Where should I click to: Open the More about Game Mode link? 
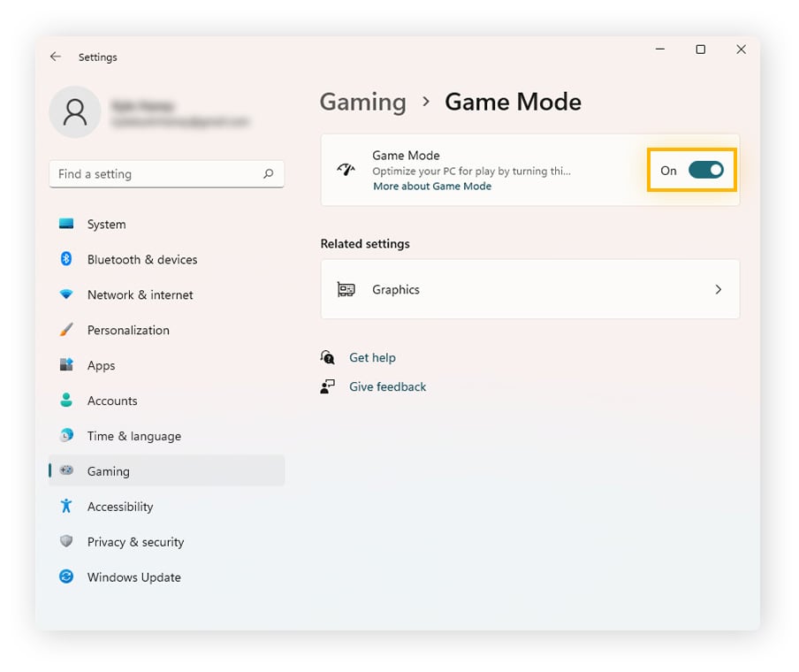(431, 186)
